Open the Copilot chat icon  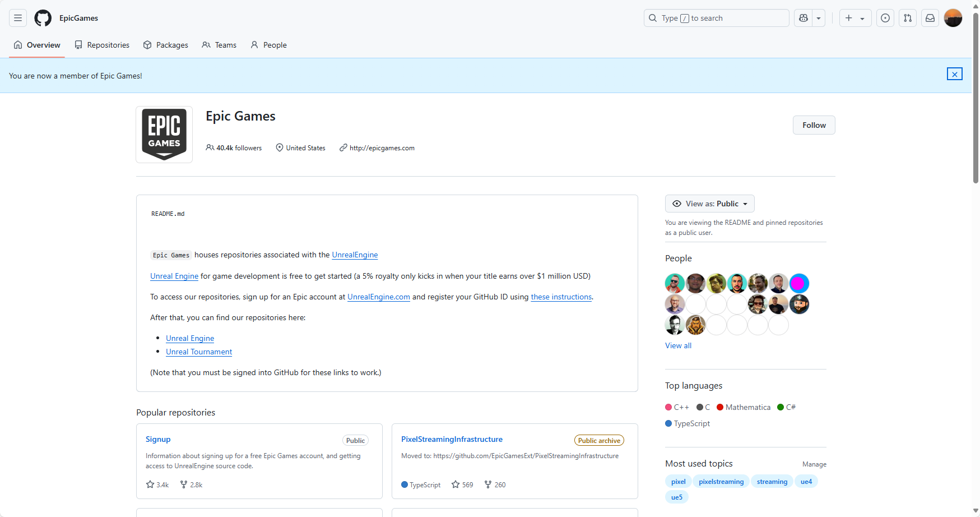click(x=803, y=18)
